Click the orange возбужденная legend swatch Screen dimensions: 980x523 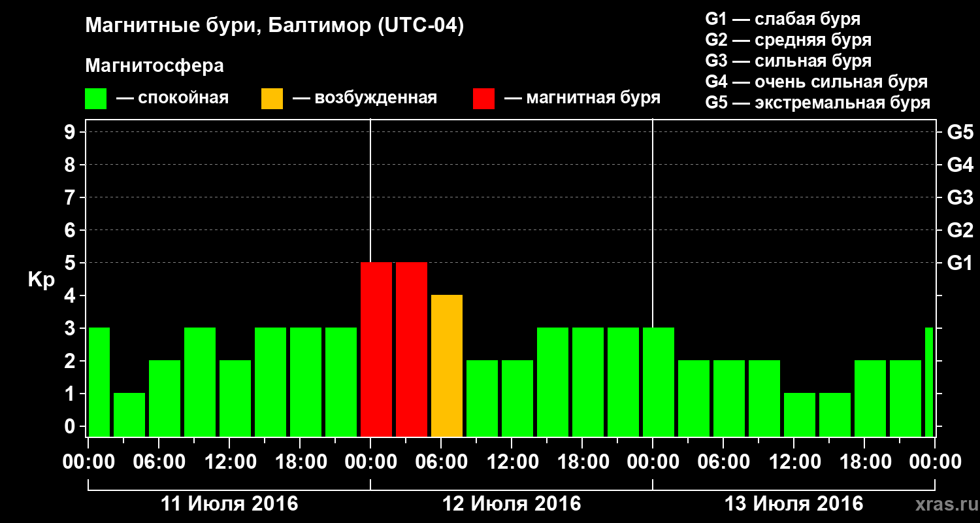[272, 99]
